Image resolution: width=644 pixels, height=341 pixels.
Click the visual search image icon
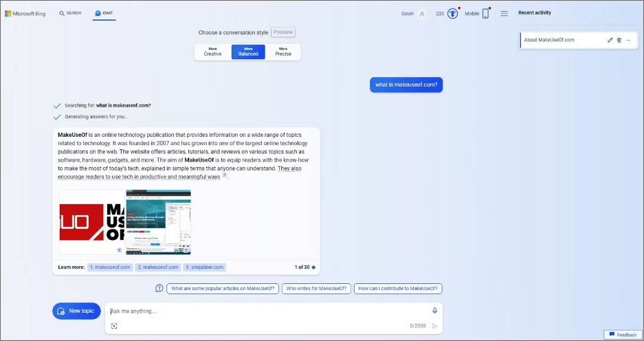pyautogui.click(x=114, y=326)
